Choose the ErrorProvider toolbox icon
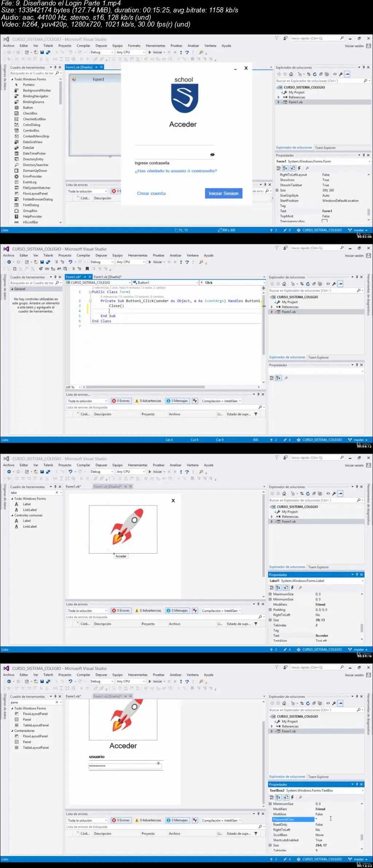The image size is (373, 868). tap(16, 177)
